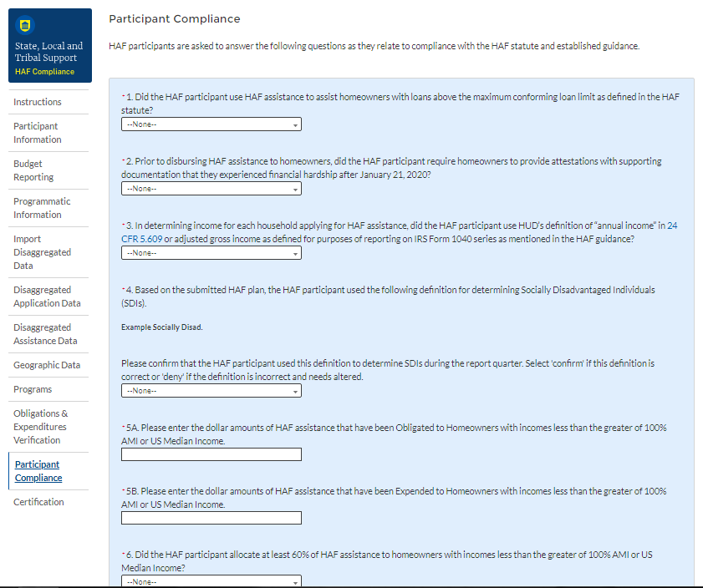This screenshot has width=703, height=588.
Task: Click the 5A Obligated amount field
Action: (x=211, y=454)
